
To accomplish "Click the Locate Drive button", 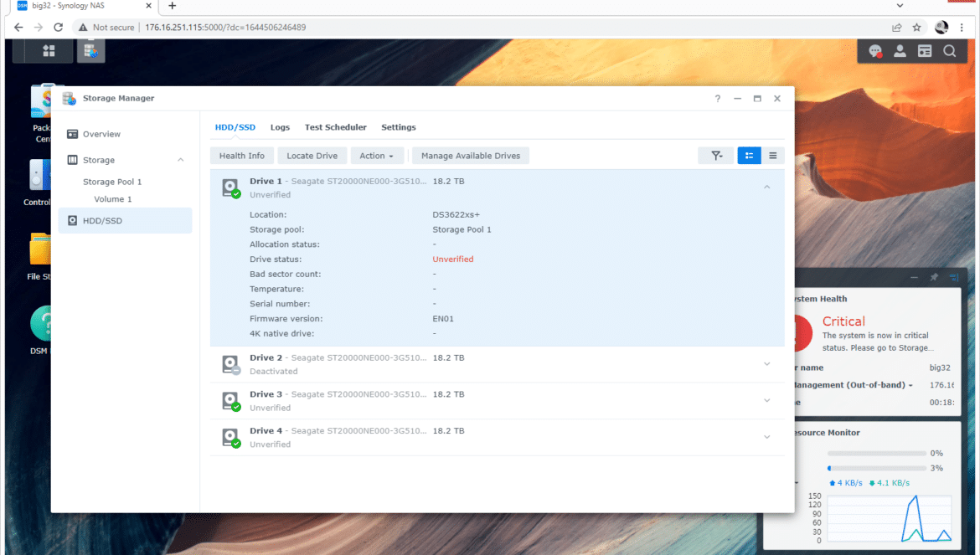I will coord(312,156).
